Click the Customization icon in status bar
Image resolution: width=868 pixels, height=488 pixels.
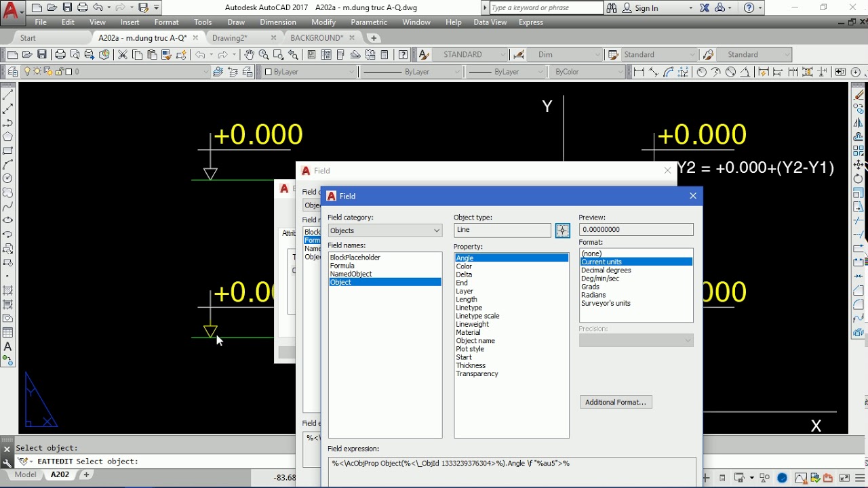(x=861, y=478)
